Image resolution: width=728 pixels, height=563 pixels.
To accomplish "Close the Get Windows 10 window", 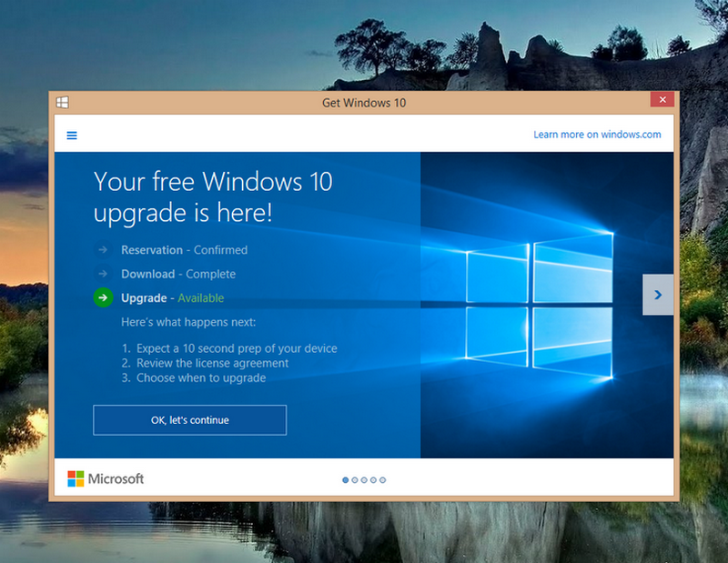I will click(662, 100).
